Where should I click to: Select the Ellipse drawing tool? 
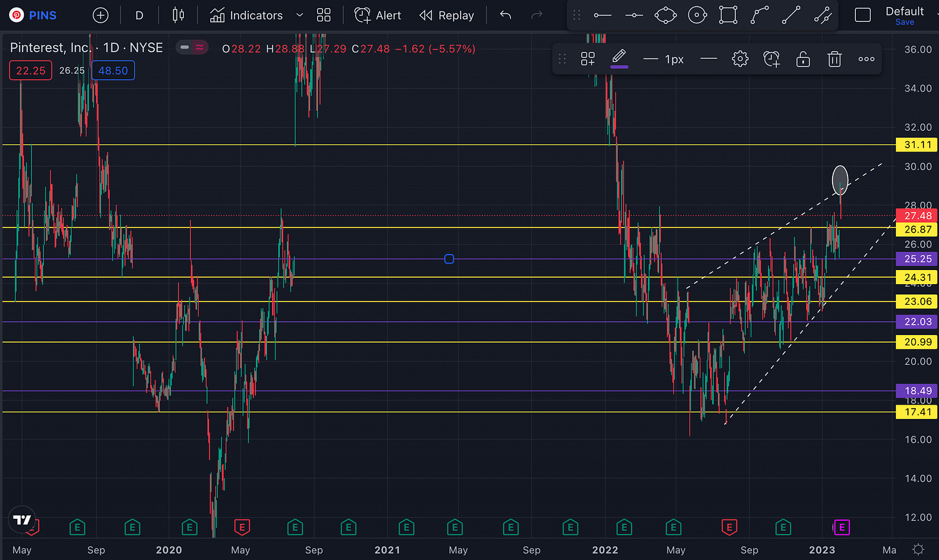666,15
